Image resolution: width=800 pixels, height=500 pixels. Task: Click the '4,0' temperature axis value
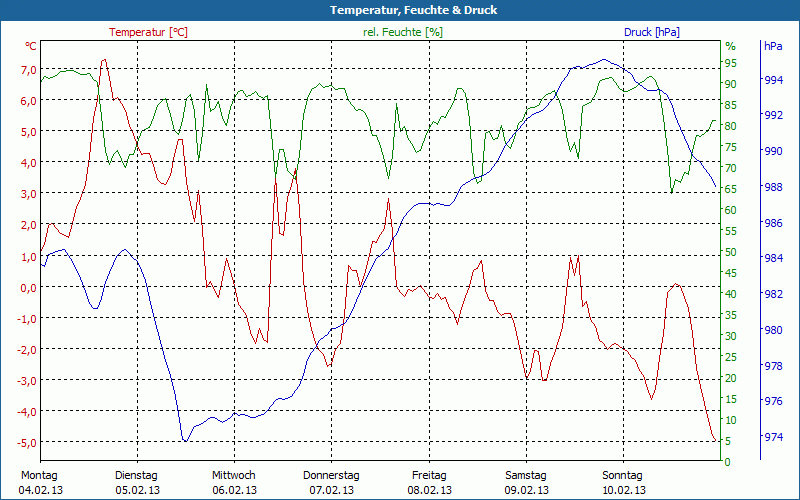coord(28,163)
